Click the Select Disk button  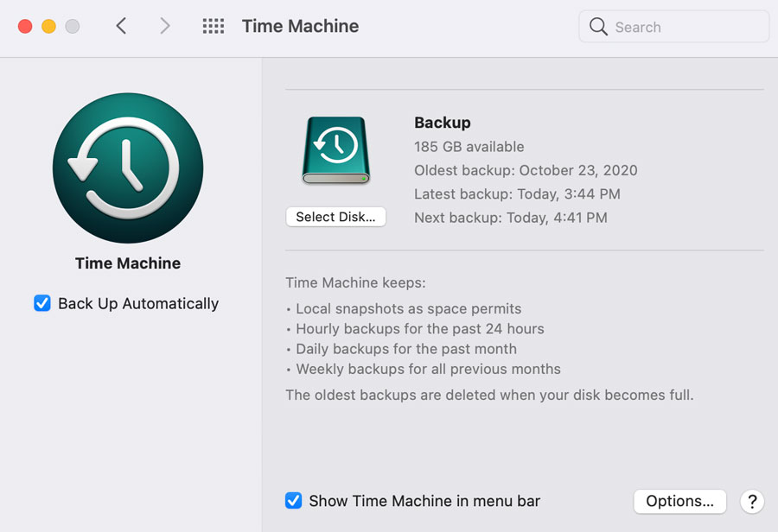[335, 216]
